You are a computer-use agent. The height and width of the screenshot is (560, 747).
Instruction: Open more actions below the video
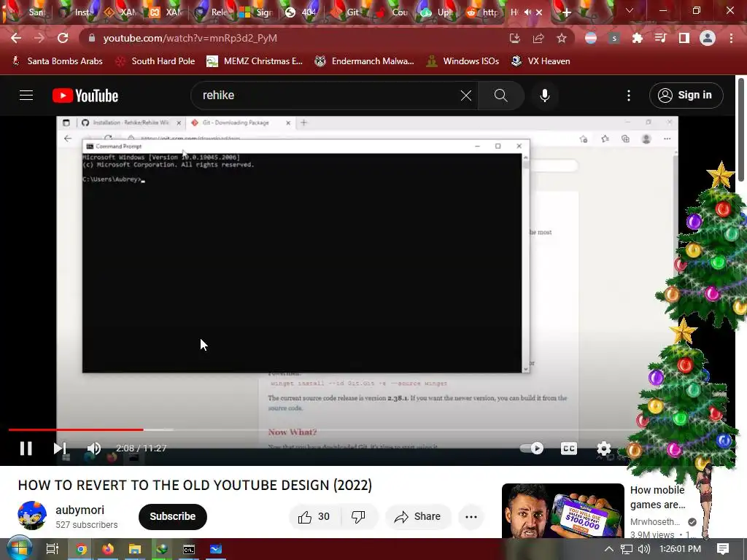tap(471, 517)
